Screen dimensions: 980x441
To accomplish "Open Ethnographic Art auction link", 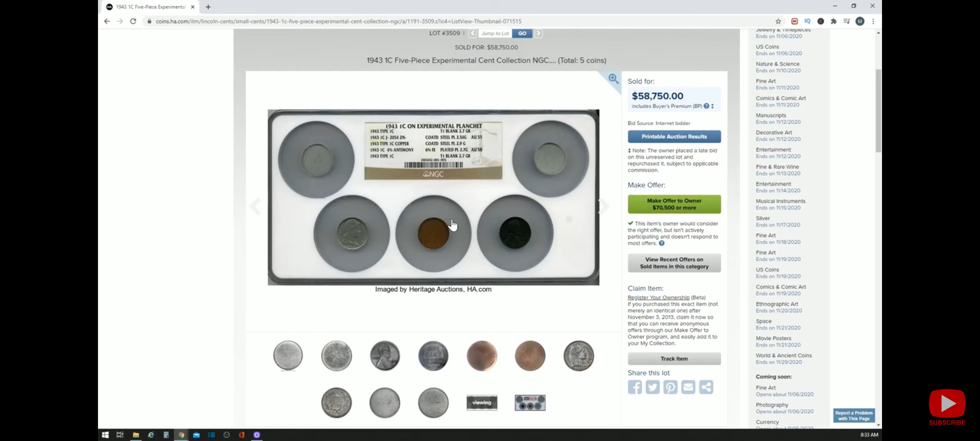I will click(777, 304).
